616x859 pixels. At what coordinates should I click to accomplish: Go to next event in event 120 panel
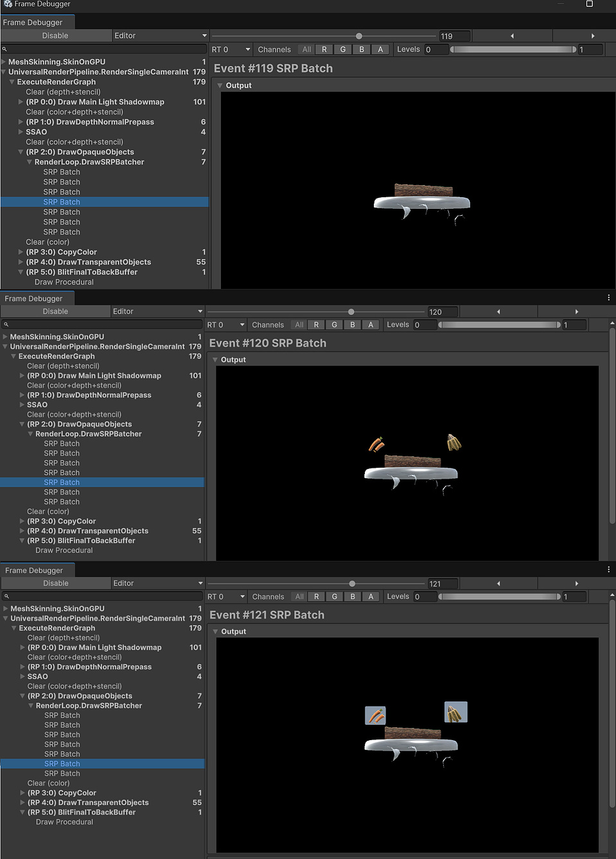576,312
